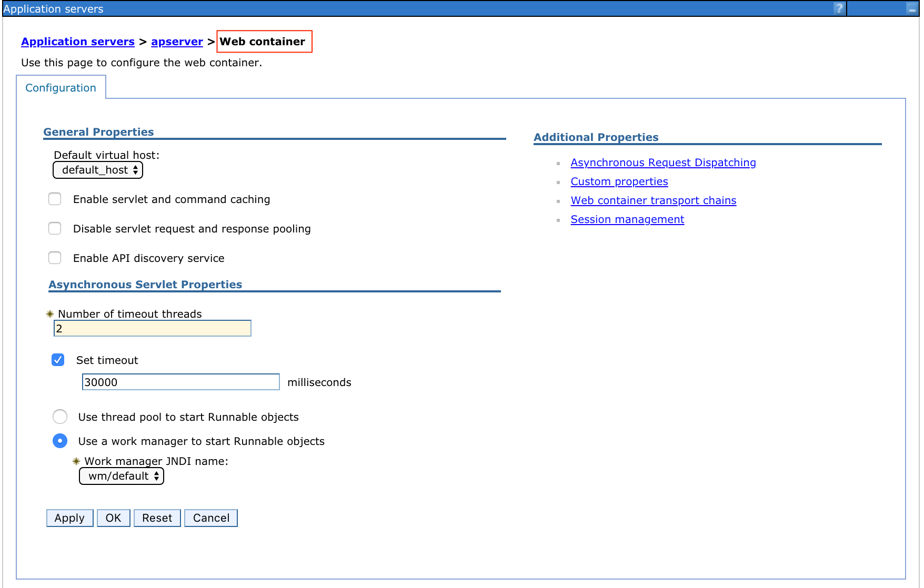Open Custom properties

coord(619,181)
